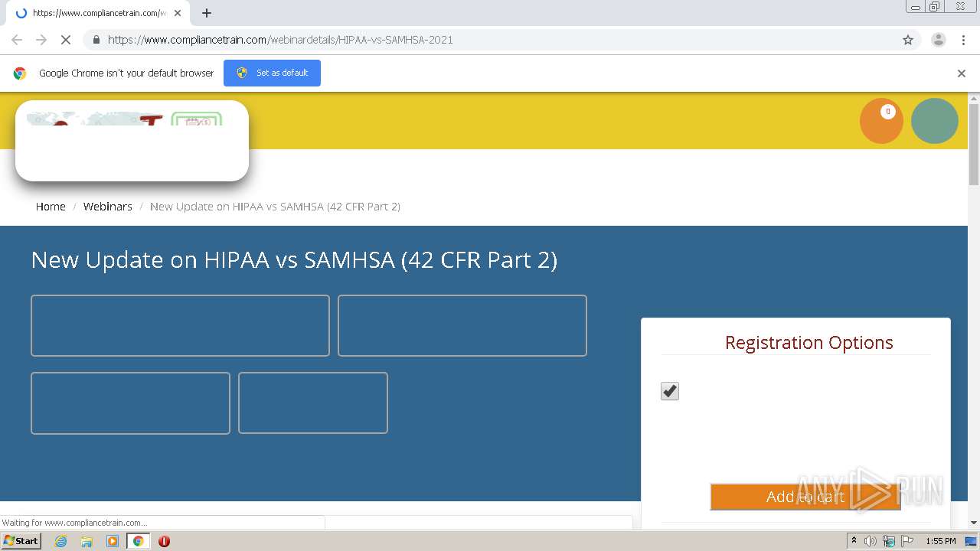This screenshot has height=551, width=980.
Task: Open File Explorer from the taskbar
Action: pos(87,541)
